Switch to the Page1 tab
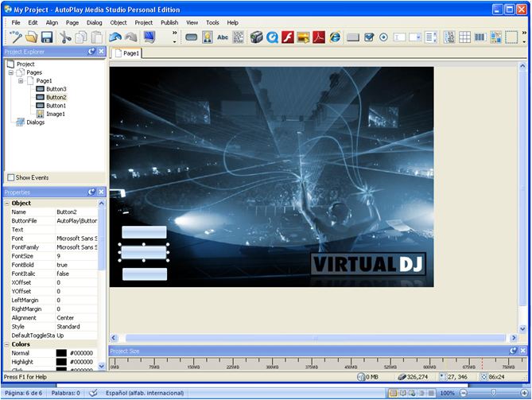Screen dimensions: 532x400 pos(127,53)
